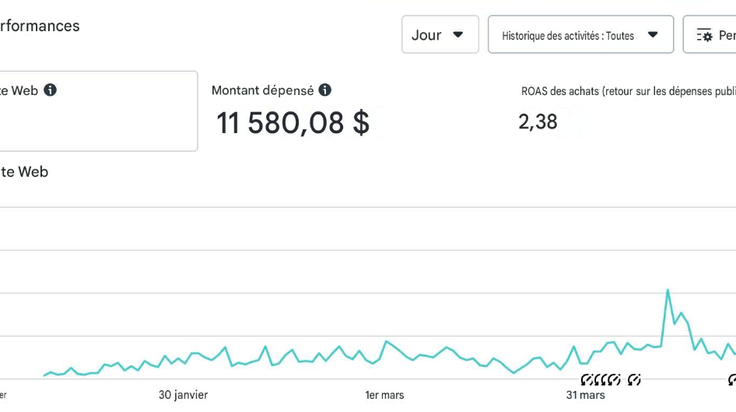Screen dimensions: 736x412
Task: Click info icon next to Montant dépensé
Action: (325, 90)
